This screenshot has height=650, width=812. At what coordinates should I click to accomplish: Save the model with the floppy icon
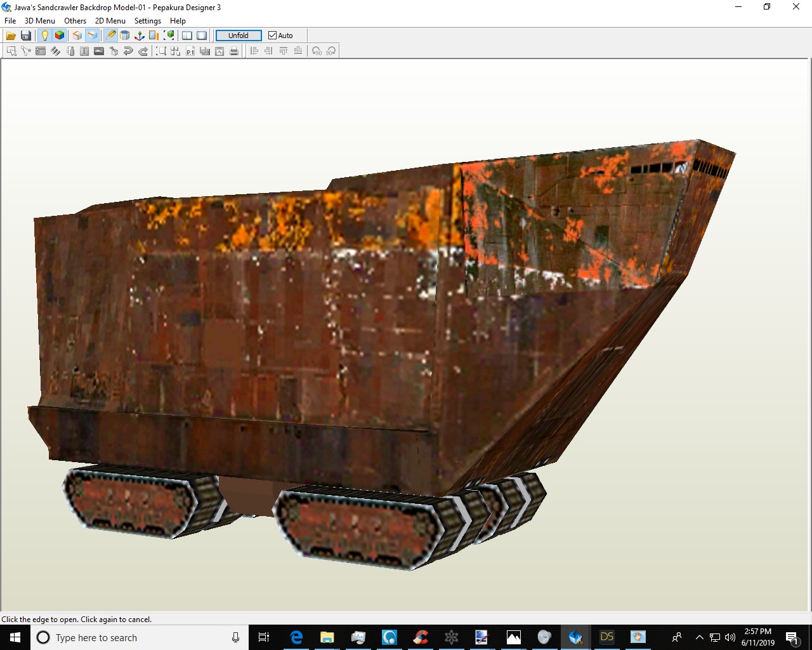(26, 36)
